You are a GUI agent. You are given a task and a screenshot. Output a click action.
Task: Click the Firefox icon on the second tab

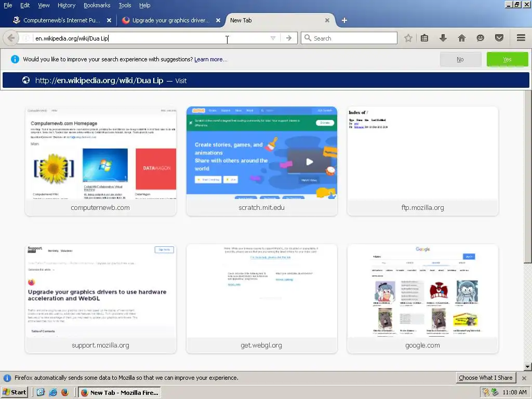point(126,20)
